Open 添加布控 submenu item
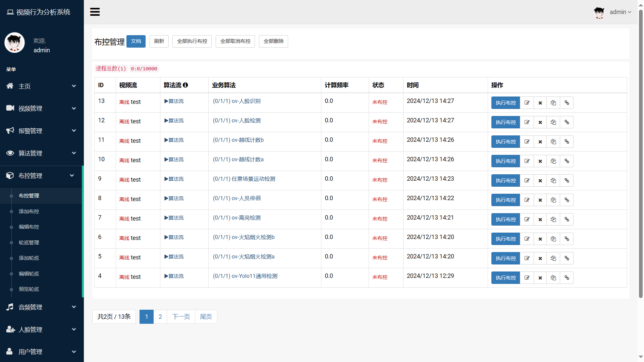 point(29,212)
